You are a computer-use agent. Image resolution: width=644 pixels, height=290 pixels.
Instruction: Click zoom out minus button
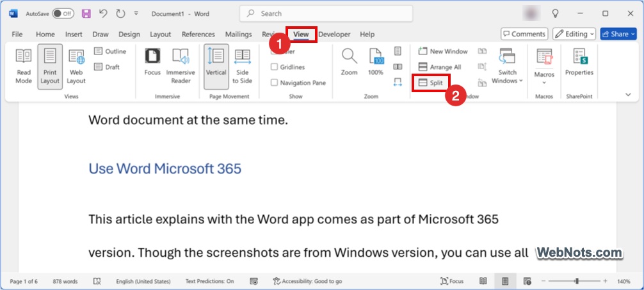pyautogui.click(x=543, y=282)
